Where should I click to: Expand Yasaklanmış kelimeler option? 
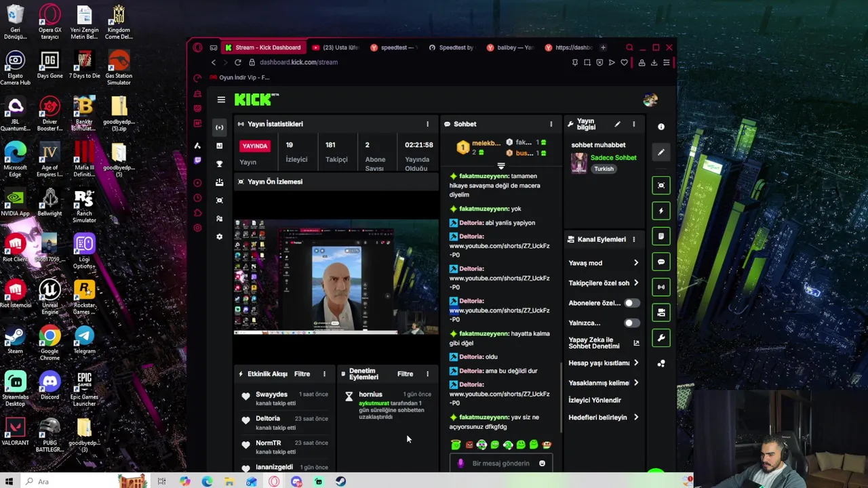[604, 383]
